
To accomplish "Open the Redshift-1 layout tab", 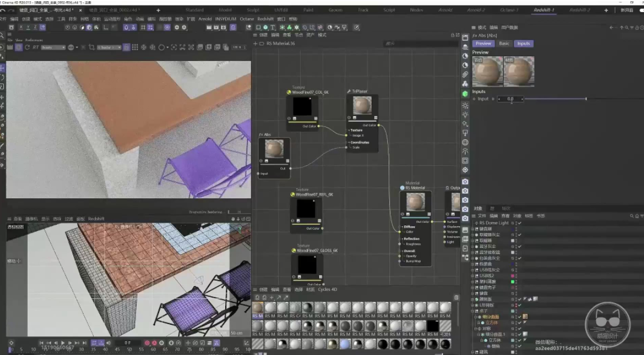I will point(544,10).
